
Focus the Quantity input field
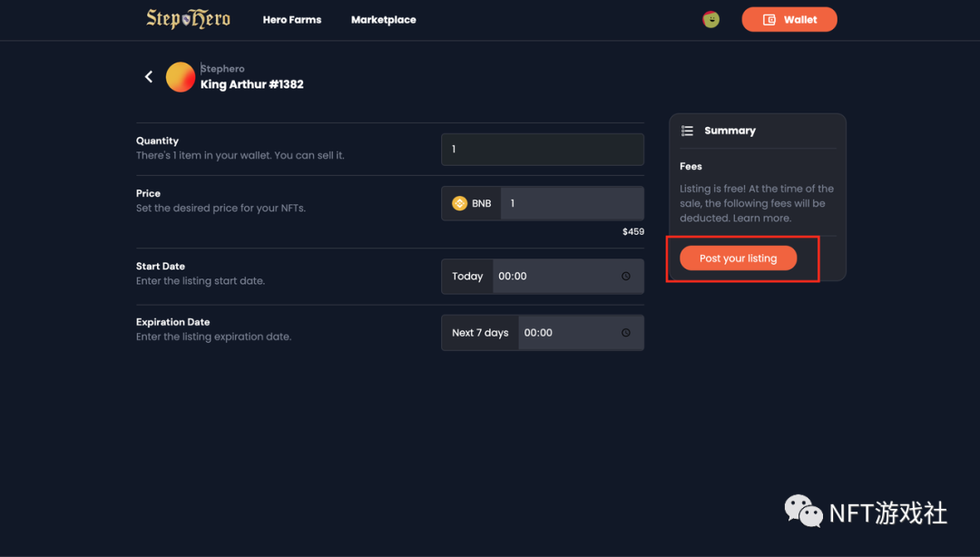[x=543, y=150]
